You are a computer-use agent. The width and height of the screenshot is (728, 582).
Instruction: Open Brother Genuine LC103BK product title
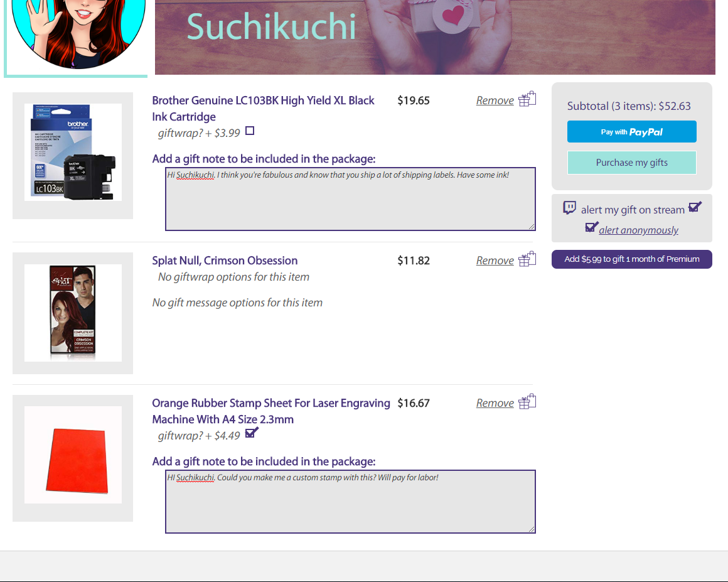click(263, 108)
